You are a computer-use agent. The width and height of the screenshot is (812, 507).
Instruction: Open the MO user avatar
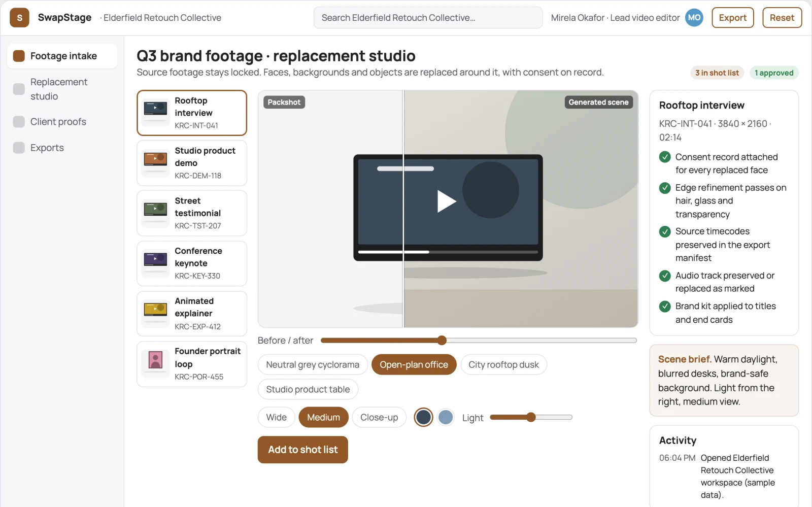pos(694,18)
